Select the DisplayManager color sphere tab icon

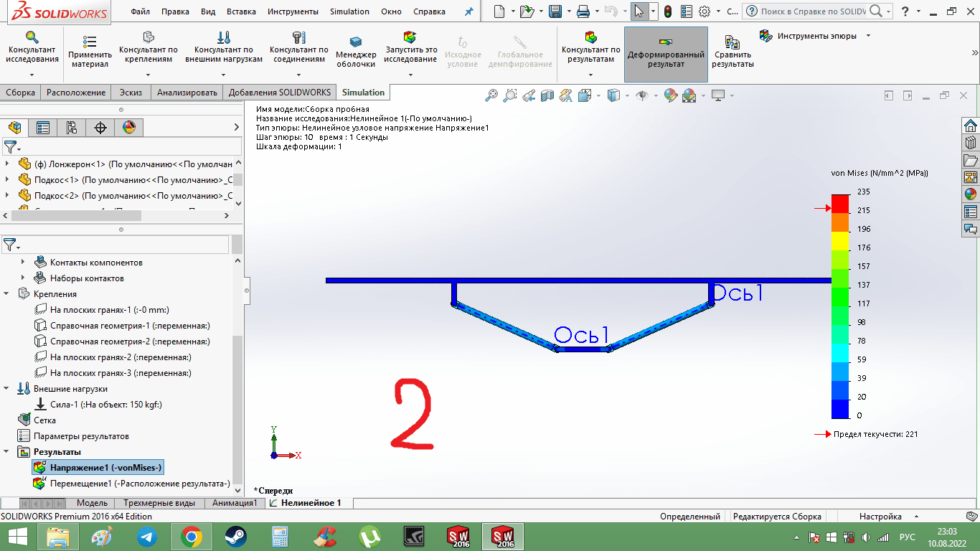tap(129, 128)
